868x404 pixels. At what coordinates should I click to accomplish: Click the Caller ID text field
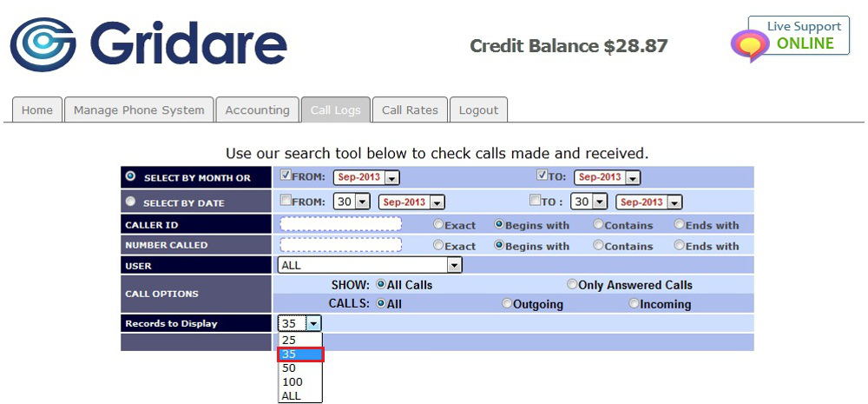pyautogui.click(x=341, y=224)
